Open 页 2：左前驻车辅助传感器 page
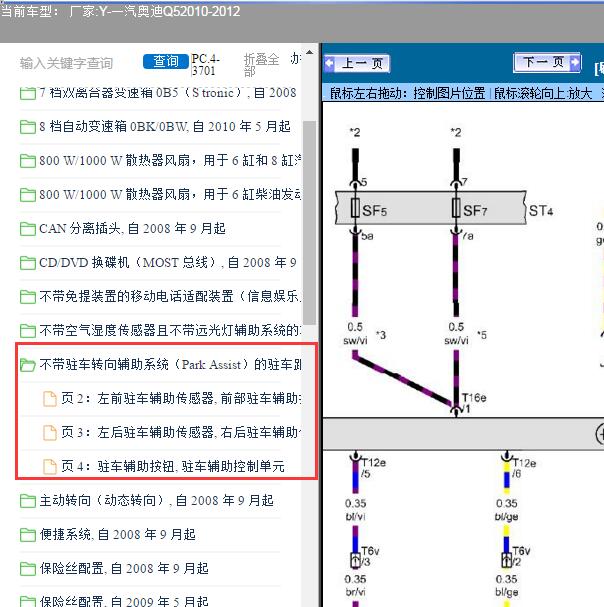The height and width of the screenshot is (607, 604). point(181,398)
